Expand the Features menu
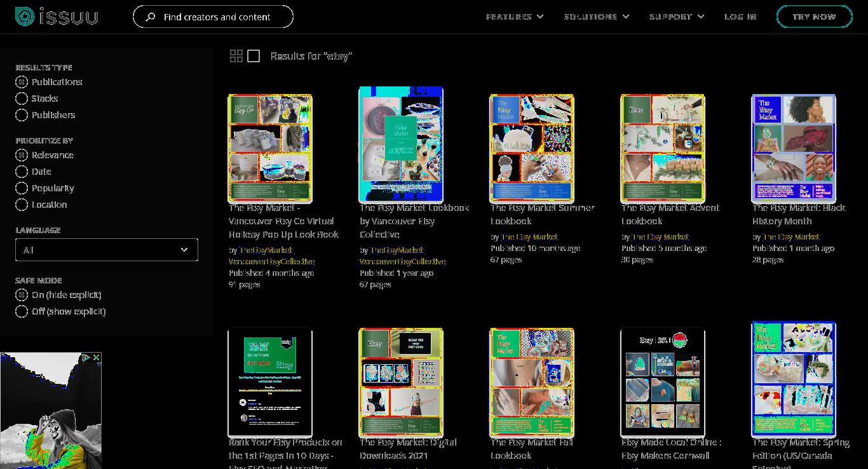Screen dimensions: 868x469 (515, 17)
